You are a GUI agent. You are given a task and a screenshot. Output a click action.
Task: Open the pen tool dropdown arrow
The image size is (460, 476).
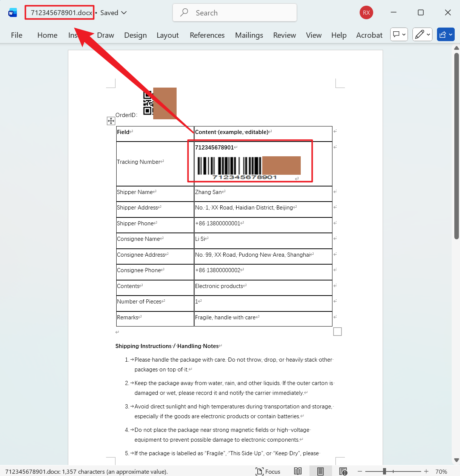point(428,34)
